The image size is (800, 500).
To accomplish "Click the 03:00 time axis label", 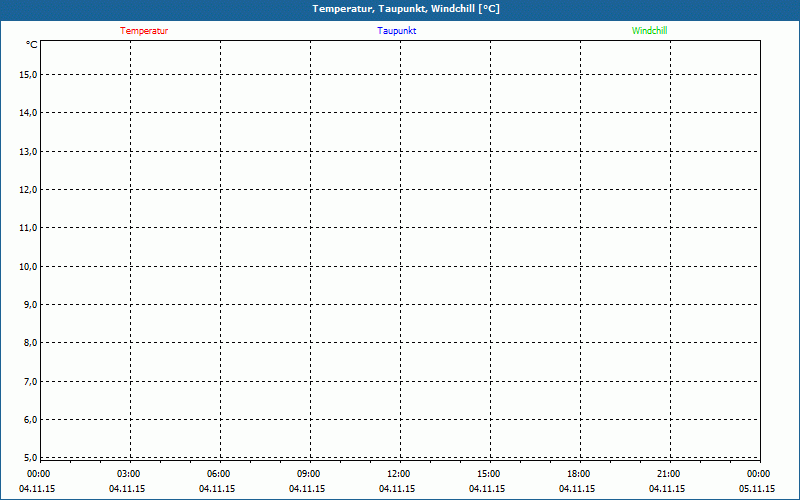I will pyautogui.click(x=129, y=474).
